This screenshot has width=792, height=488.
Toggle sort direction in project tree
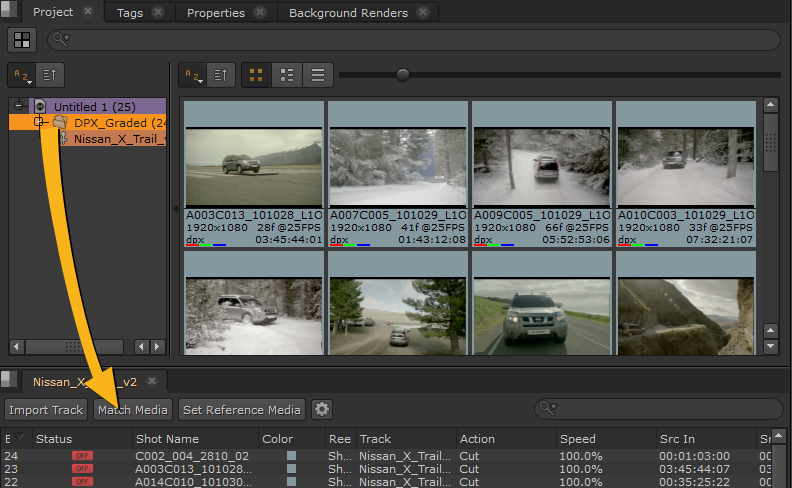pyautogui.click(x=52, y=75)
